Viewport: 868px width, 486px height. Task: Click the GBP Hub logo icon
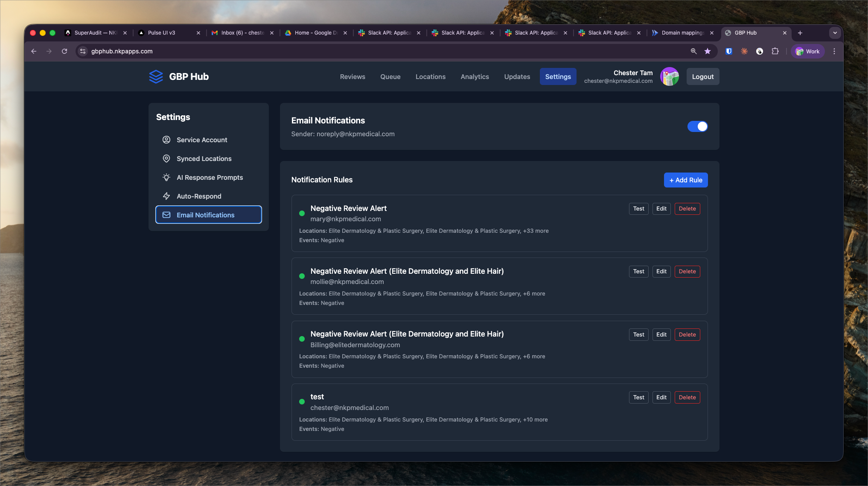tap(156, 77)
